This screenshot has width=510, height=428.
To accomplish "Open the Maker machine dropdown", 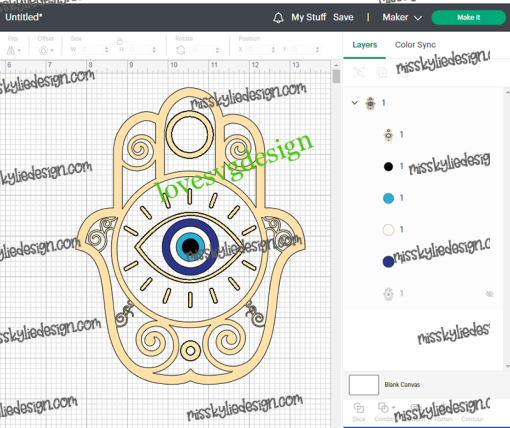I will point(402,17).
